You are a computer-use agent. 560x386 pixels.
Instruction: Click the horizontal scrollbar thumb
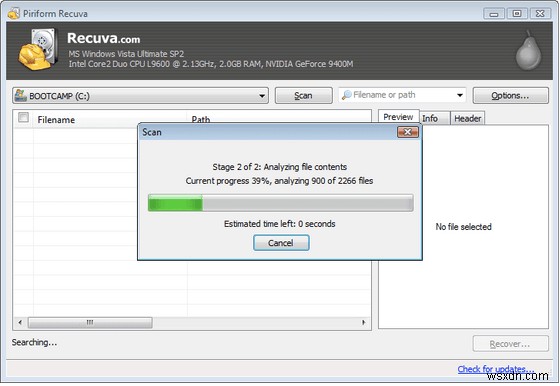click(90, 322)
